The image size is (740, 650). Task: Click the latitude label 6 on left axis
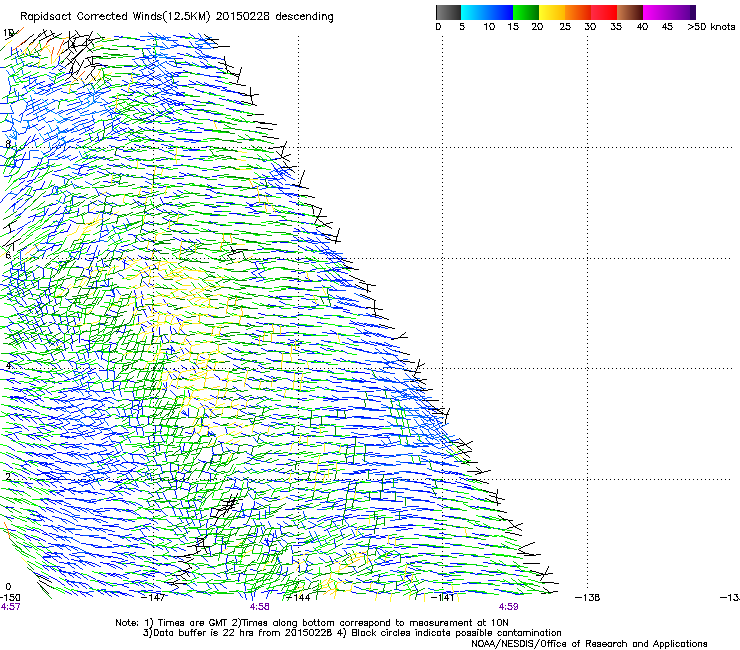click(8, 255)
